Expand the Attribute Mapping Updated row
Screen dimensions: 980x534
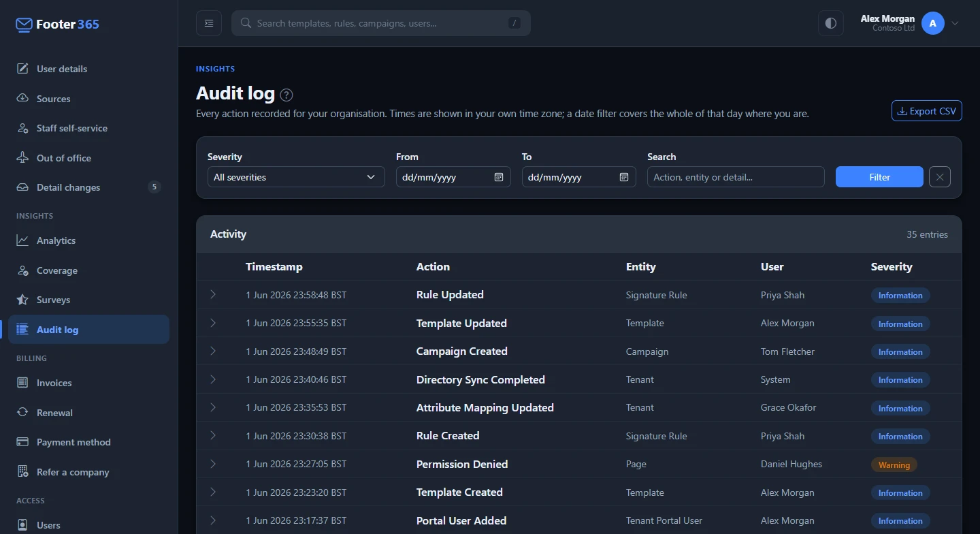[x=213, y=407]
